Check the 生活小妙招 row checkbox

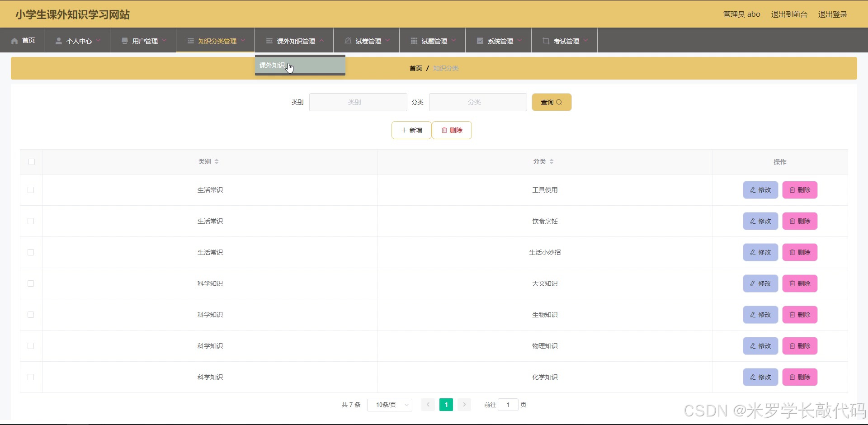(x=31, y=252)
